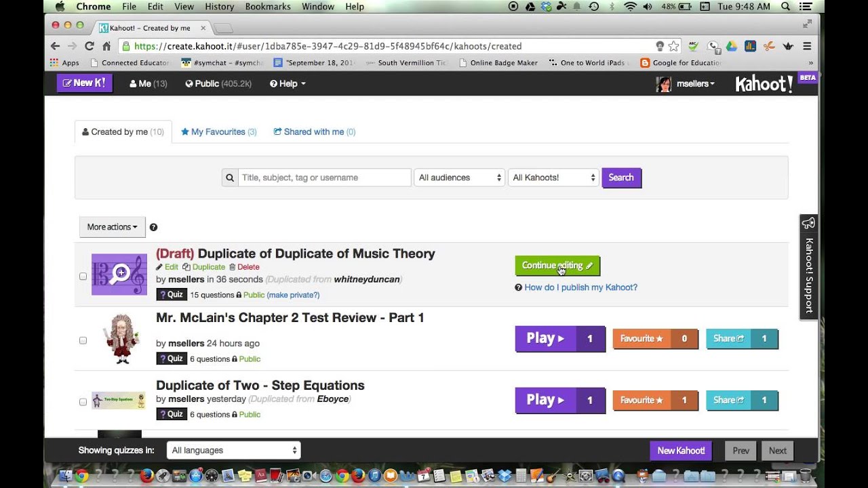The height and width of the screenshot is (488, 868).
Task: Select the Created by me tab
Action: pos(123,131)
